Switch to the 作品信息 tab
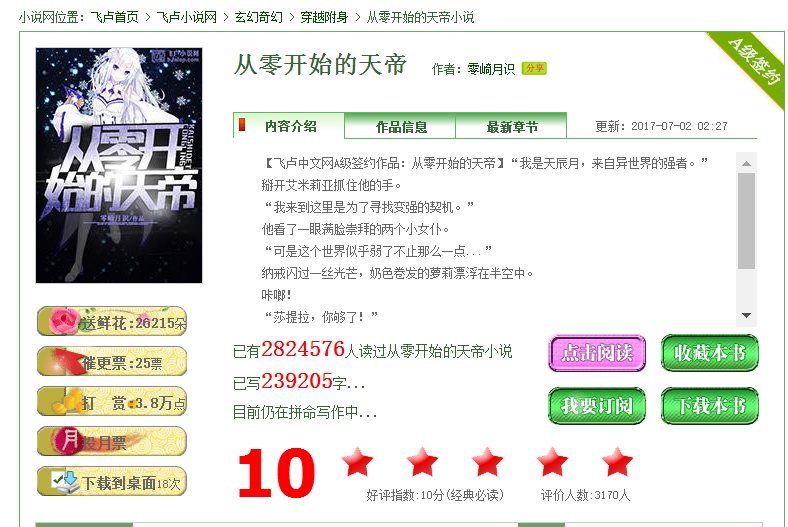The height and width of the screenshot is (527, 788). coord(401,127)
